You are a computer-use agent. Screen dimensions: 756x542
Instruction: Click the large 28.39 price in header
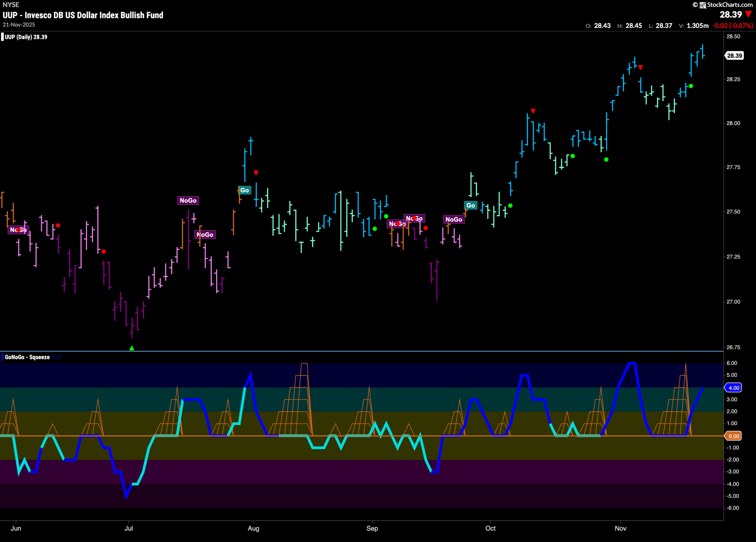(731, 14)
